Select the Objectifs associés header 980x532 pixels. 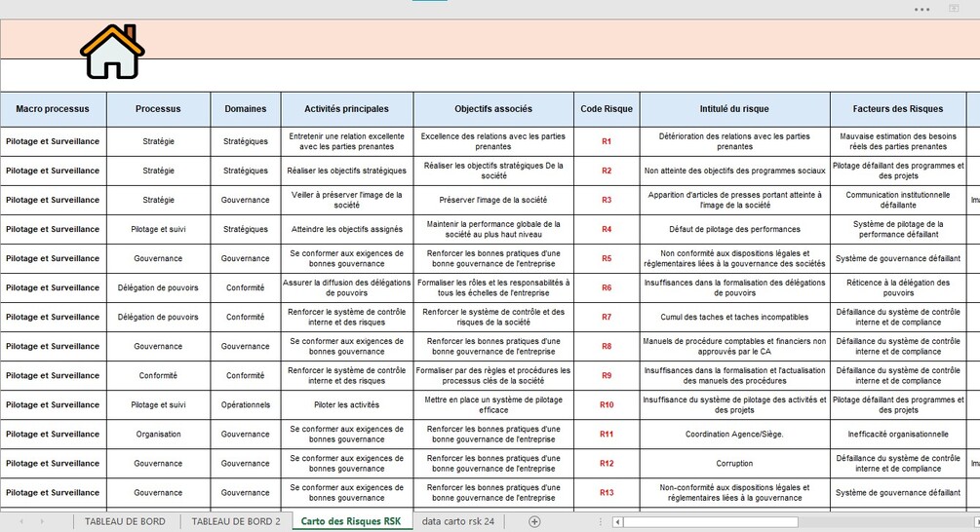(x=493, y=109)
